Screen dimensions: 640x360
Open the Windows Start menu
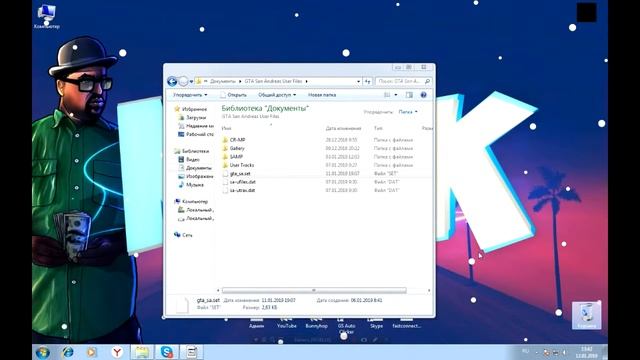tap(43, 352)
